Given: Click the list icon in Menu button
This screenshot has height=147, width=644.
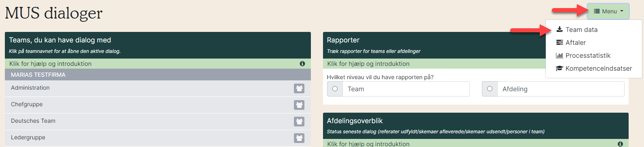Looking at the screenshot, I should coord(597,11).
